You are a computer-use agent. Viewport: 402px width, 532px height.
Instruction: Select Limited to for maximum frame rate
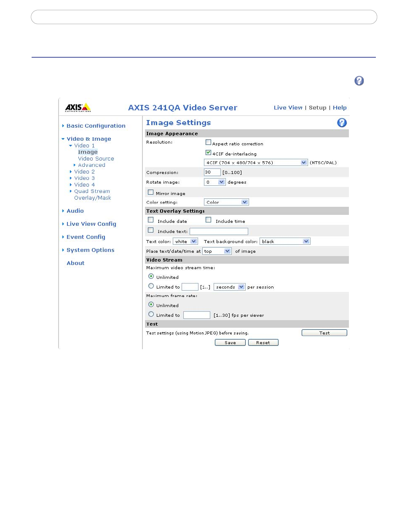click(151, 314)
